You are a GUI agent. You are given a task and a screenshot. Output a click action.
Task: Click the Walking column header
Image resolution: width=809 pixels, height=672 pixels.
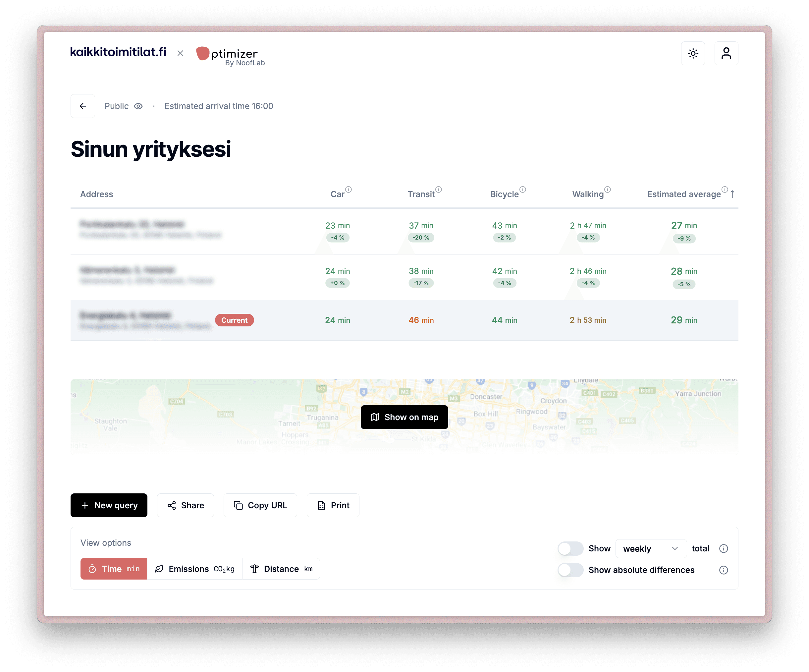pyautogui.click(x=588, y=194)
